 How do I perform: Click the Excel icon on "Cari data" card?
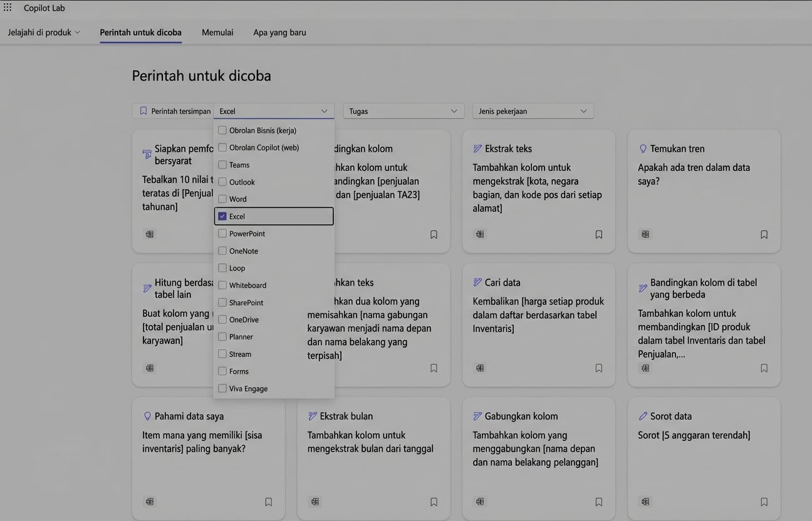click(x=479, y=368)
